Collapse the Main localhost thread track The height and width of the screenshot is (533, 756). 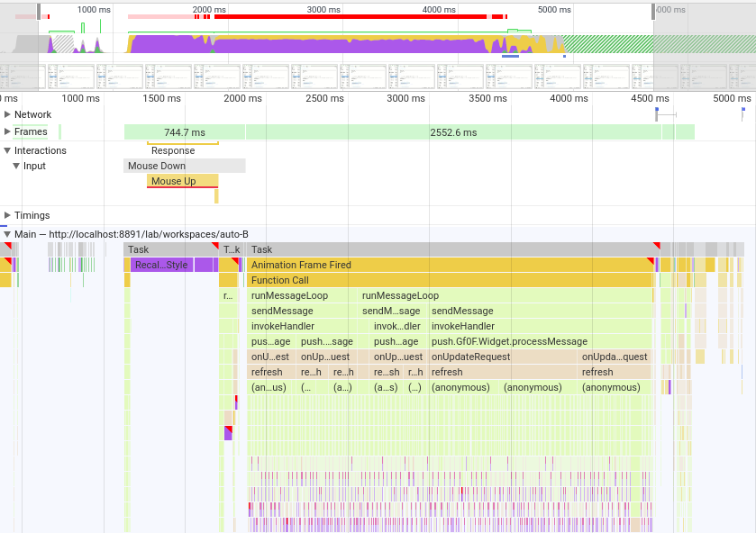(8, 232)
